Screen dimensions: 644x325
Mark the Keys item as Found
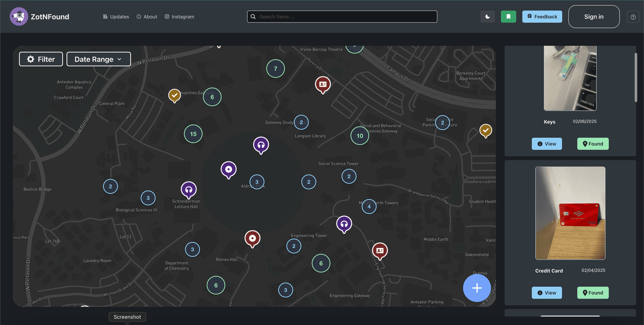point(593,144)
